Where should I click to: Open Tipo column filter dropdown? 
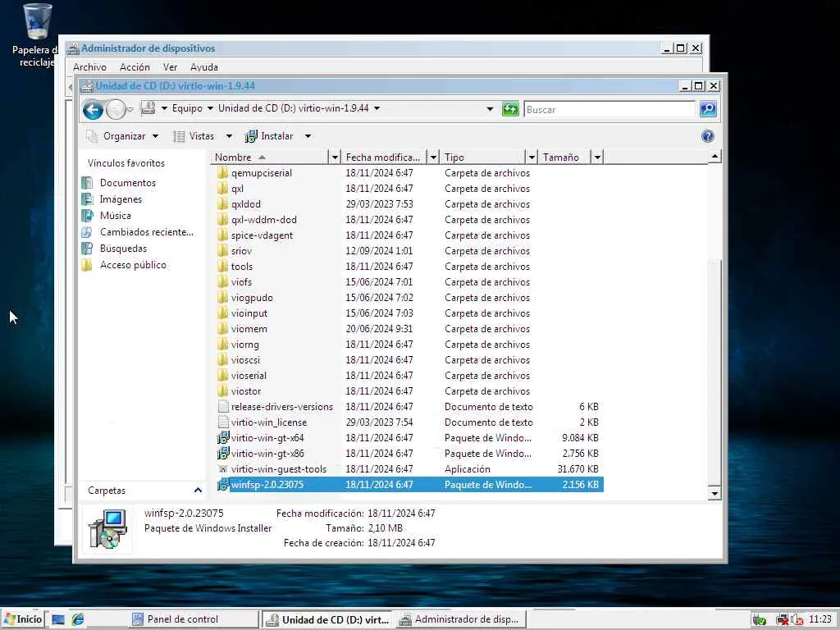[532, 157]
